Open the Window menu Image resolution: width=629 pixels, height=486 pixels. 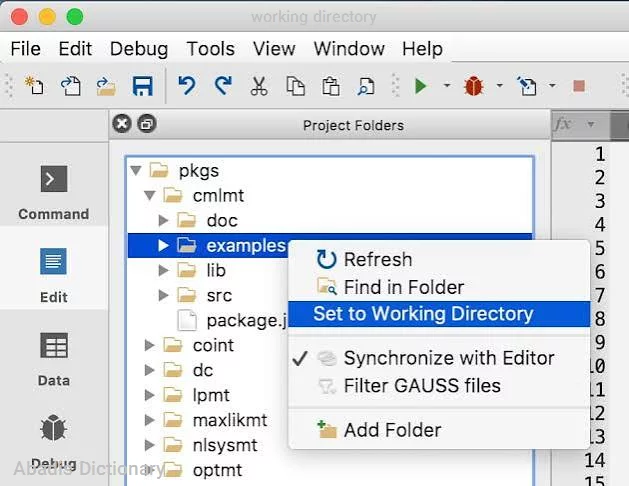[349, 49]
